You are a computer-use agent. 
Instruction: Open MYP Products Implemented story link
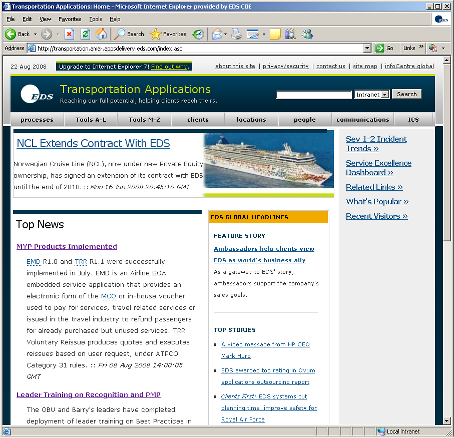(x=67, y=246)
